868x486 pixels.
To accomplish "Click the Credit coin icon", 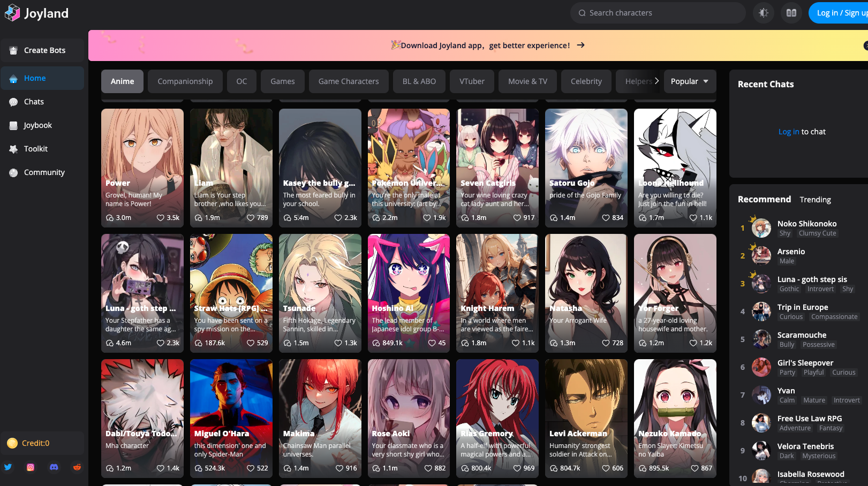I will (x=12, y=443).
